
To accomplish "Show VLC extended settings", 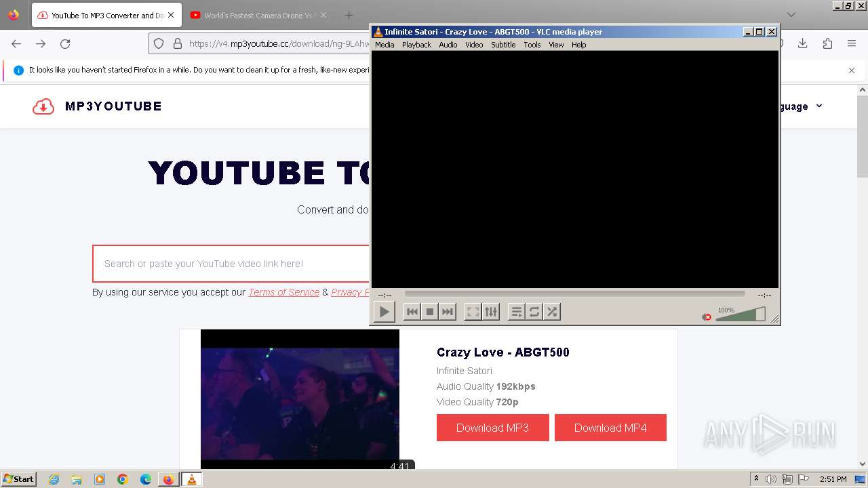I will 491,312.
